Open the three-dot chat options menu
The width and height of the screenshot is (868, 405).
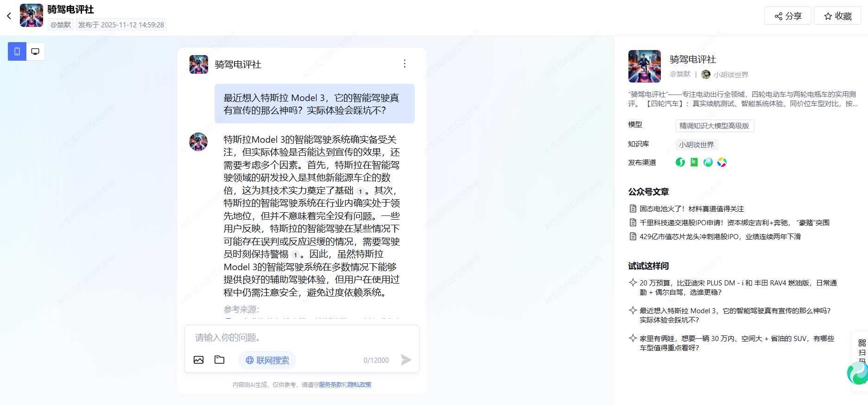pos(405,63)
